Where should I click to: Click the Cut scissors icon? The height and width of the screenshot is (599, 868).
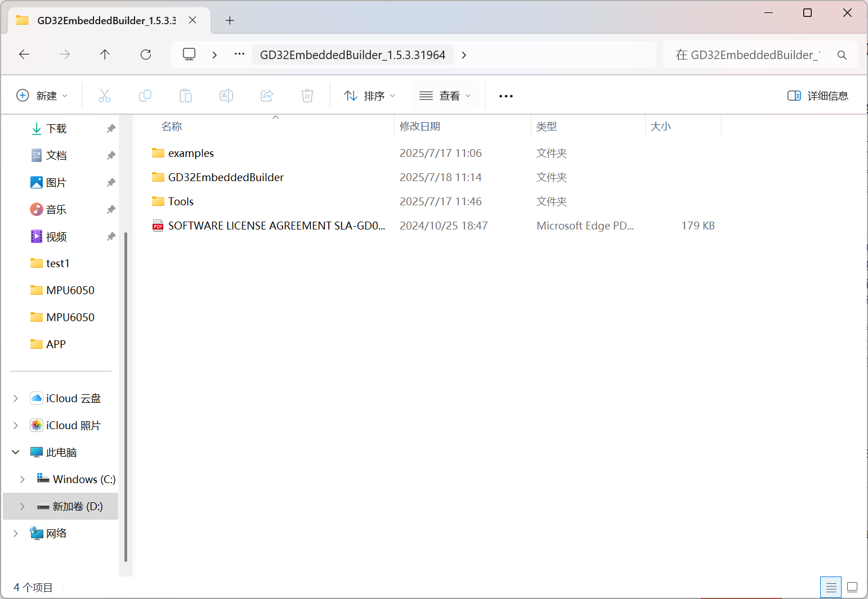point(105,96)
